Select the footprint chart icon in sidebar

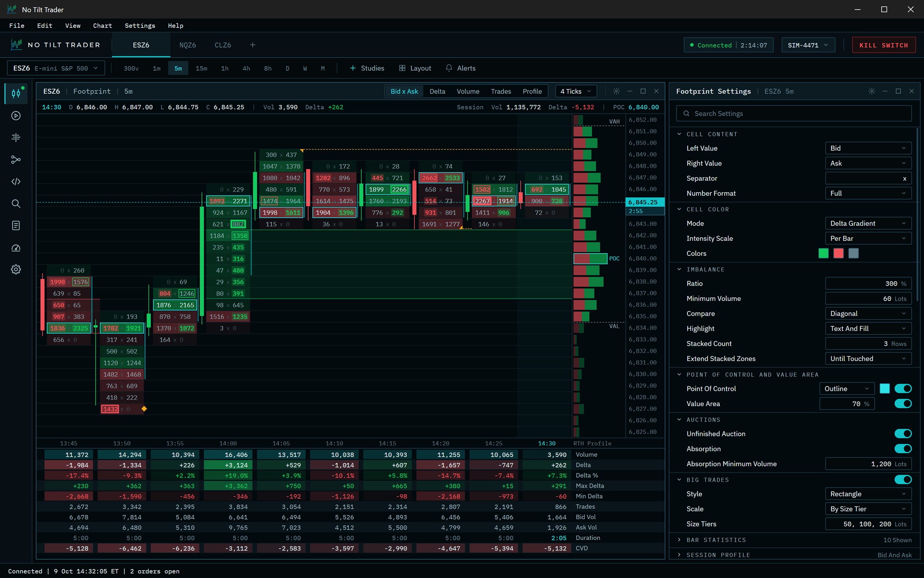click(x=16, y=93)
